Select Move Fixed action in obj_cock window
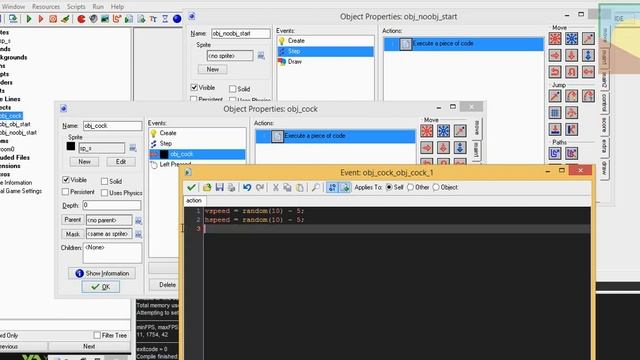Viewport: 640px width, 360px height. (427, 131)
